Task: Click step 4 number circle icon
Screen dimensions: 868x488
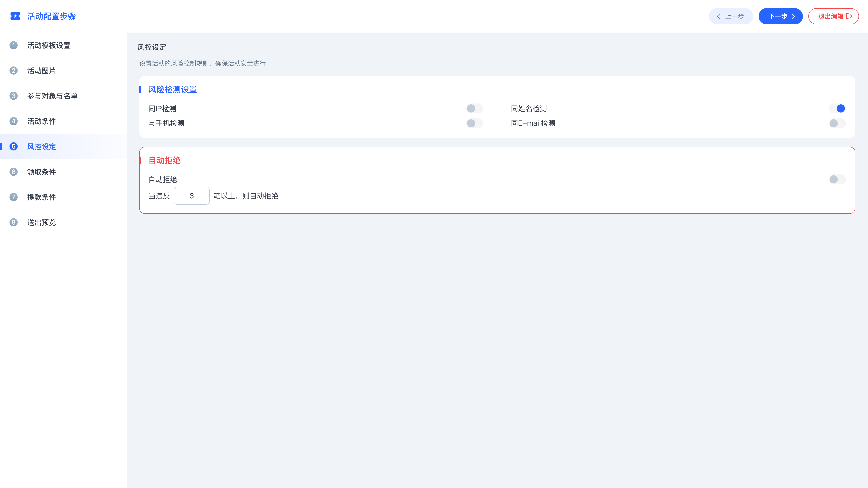Action: click(13, 121)
